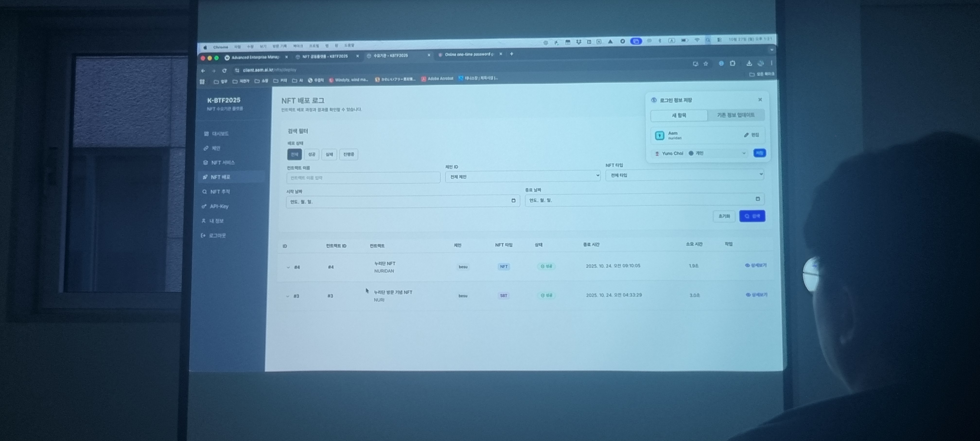Select the 실패 status filter
The height and width of the screenshot is (441, 980).
point(329,154)
